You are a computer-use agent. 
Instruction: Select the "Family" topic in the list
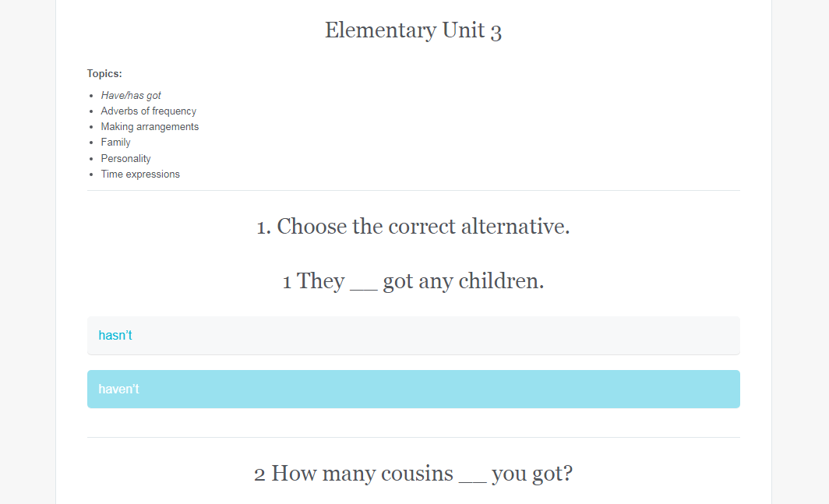(x=115, y=143)
